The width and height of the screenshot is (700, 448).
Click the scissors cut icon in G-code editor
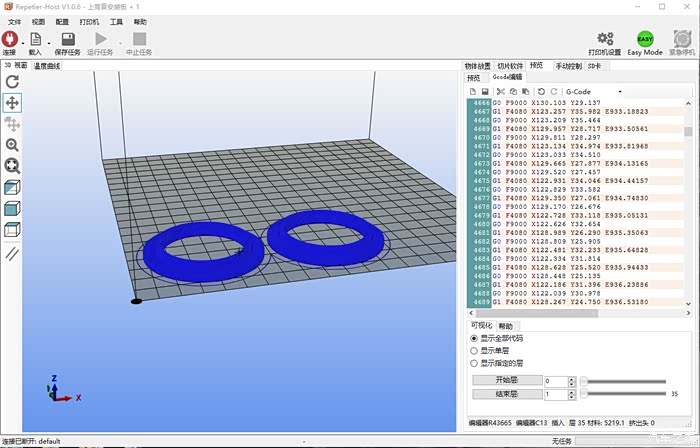pos(500,92)
